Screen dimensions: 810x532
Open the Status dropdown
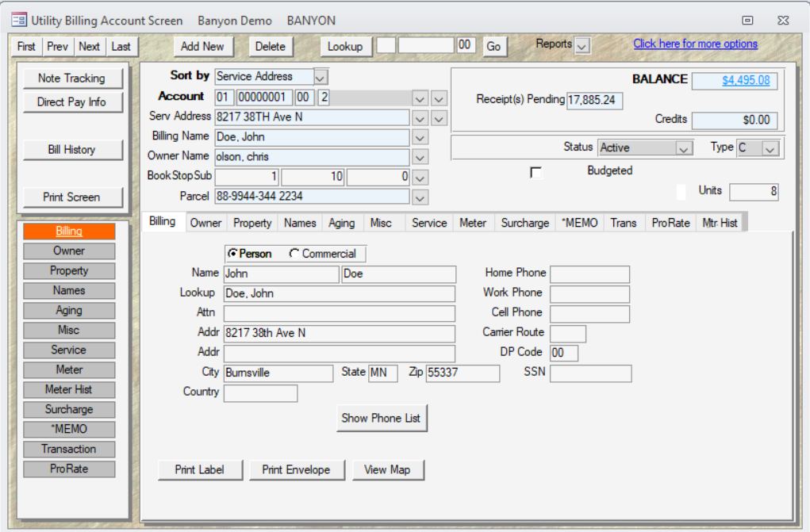coord(684,149)
